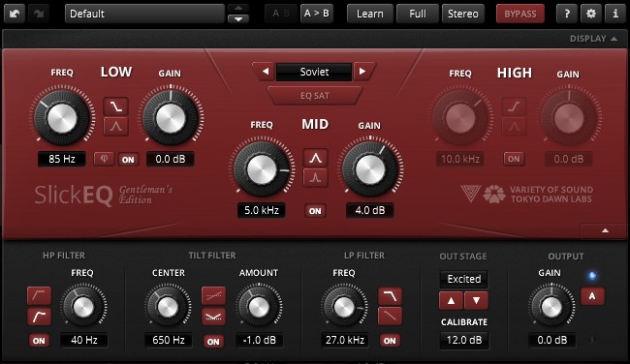
Task: Click the 85 Hz value field
Action: pyautogui.click(x=62, y=159)
